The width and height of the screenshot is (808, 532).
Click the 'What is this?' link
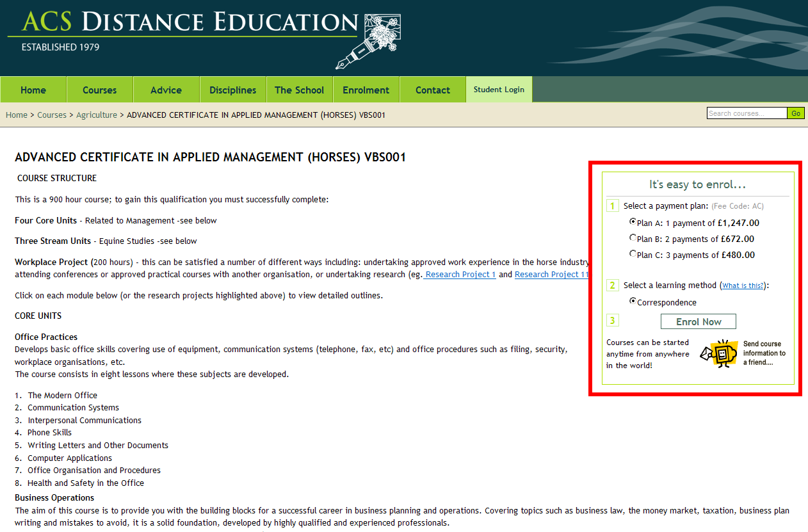pos(743,286)
